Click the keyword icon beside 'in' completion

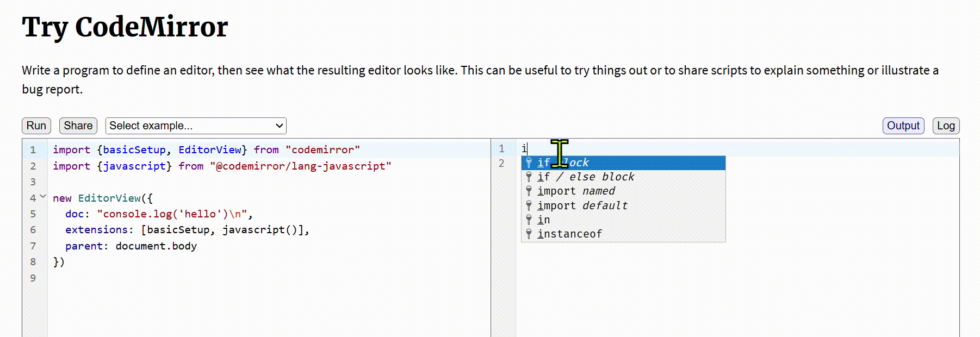point(529,220)
